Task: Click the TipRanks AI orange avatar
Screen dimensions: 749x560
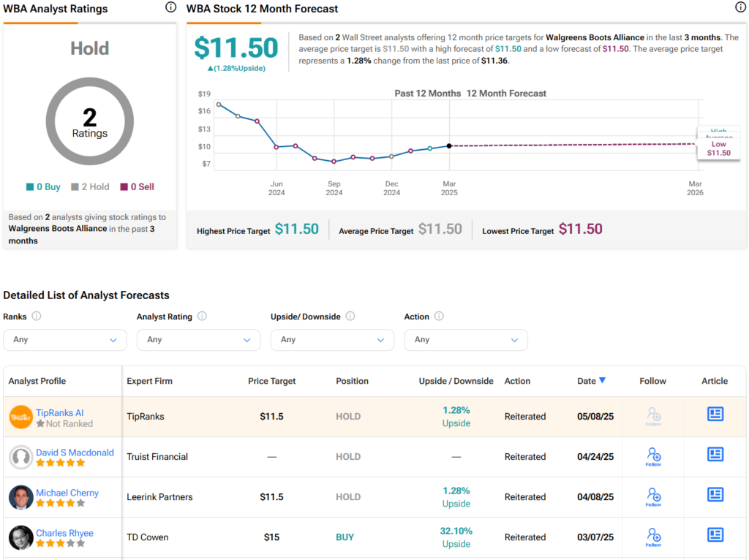Action: coord(21,417)
